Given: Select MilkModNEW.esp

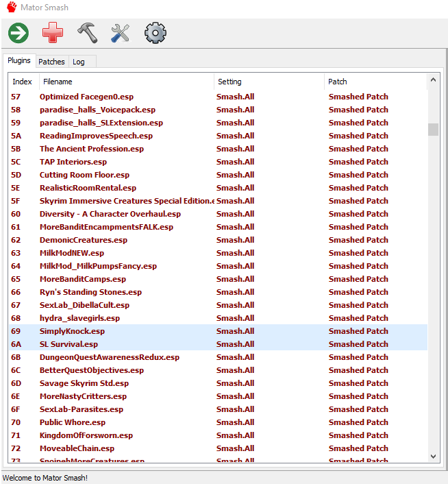Looking at the screenshot, I should coord(218,253).
